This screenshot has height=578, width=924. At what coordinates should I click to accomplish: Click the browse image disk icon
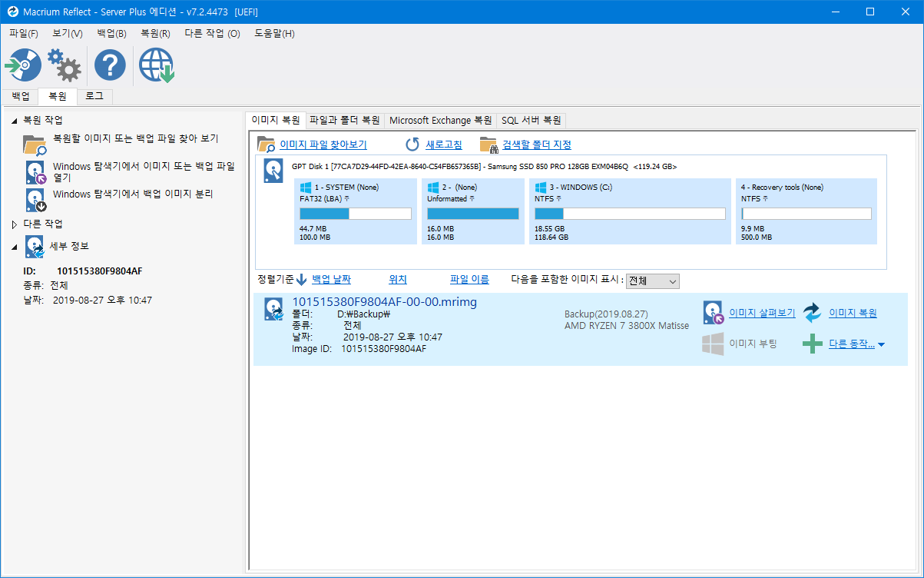click(x=714, y=313)
